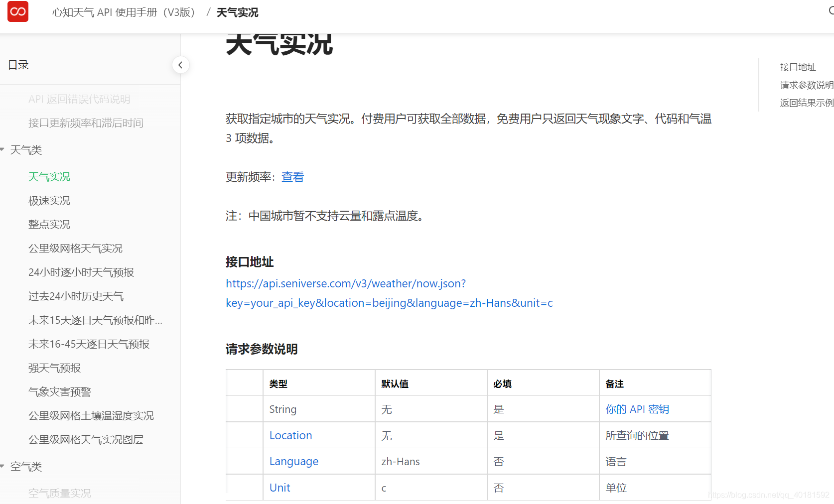This screenshot has width=834, height=504.
Task: Jump to 请求参数说明 in page outline
Action: 807,85
